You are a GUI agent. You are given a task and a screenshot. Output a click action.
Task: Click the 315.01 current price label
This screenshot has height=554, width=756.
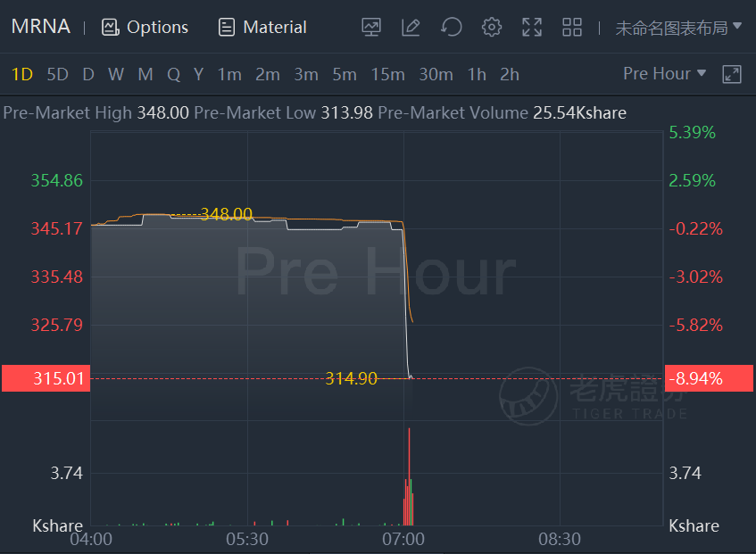(46, 378)
